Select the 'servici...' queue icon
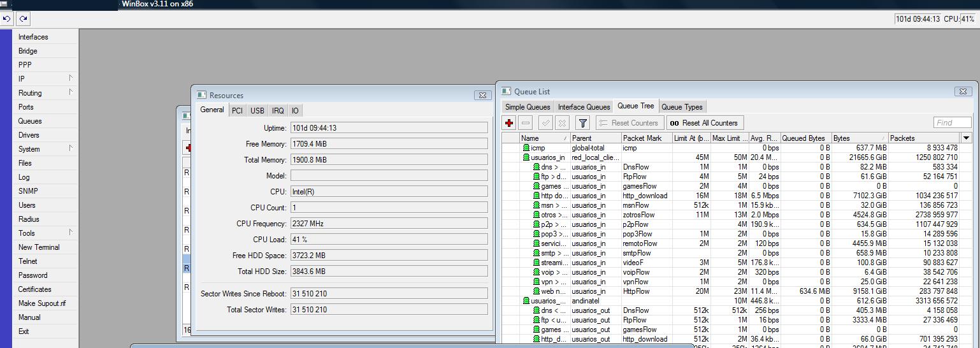This screenshot has height=348, width=980. coord(537,243)
